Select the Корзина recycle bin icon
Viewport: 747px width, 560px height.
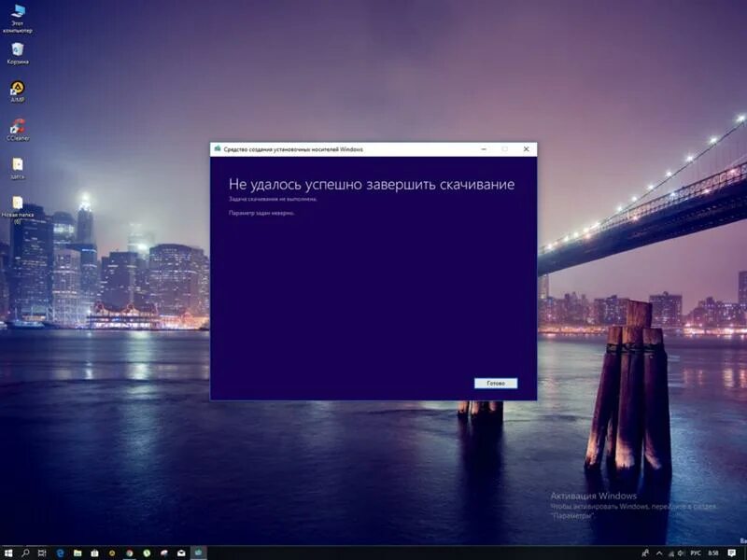click(x=18, y=53)
